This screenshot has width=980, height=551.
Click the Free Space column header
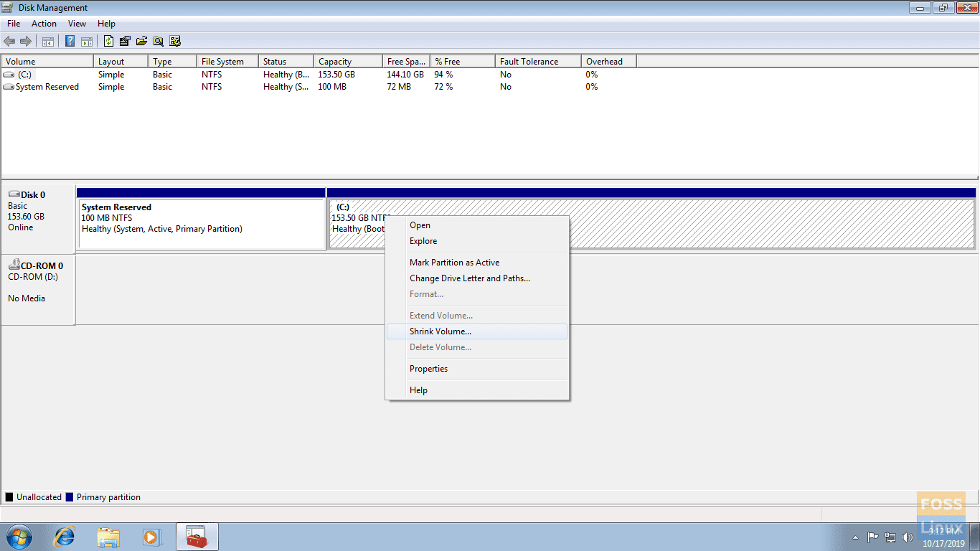(x=407, y=62)
